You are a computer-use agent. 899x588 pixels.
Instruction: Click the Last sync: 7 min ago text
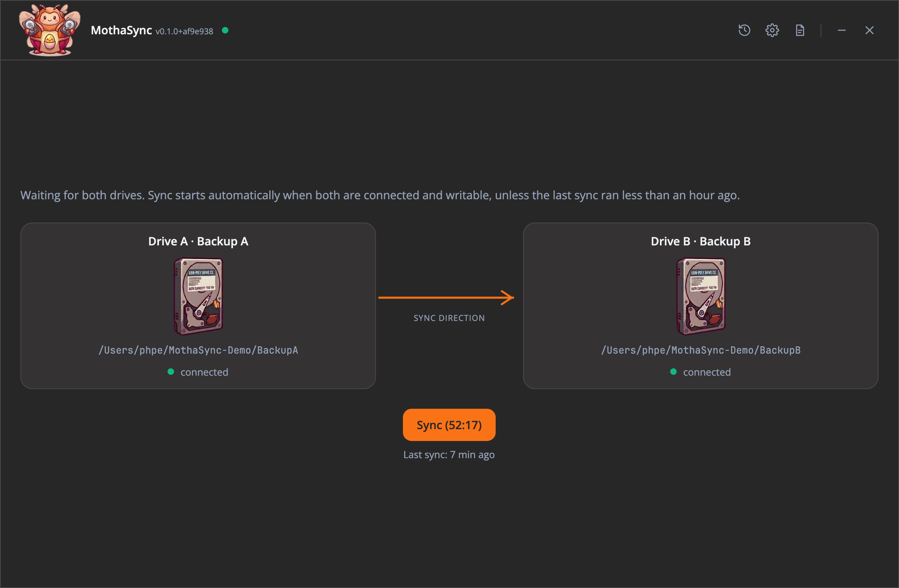449,454
